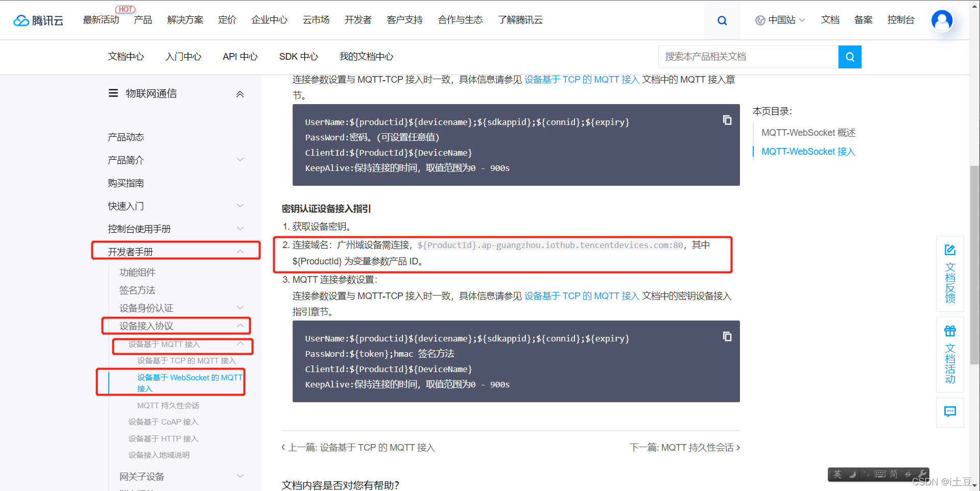Click the globe icon beside 中国站
980x491 pixels.
click(x=760, y=20)
